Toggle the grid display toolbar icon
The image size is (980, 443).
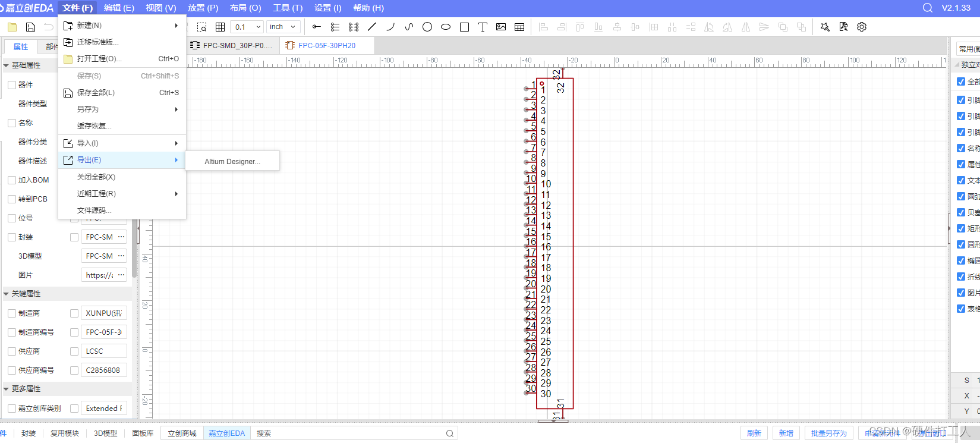click(220, 27)
